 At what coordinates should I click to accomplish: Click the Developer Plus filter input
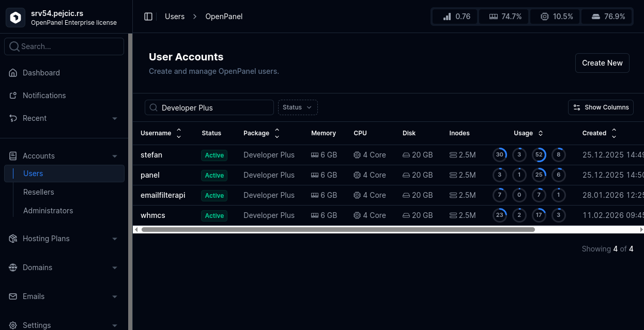[209, 107]
